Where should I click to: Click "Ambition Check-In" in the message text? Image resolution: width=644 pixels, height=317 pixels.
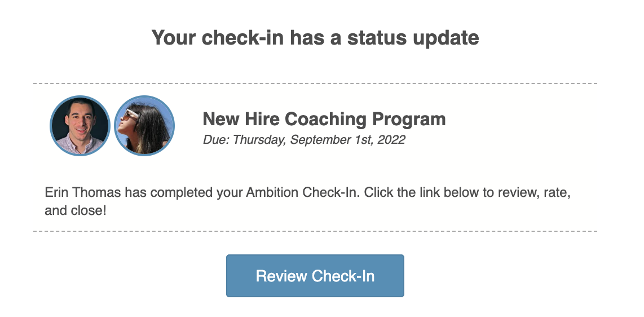coord(302,192)
